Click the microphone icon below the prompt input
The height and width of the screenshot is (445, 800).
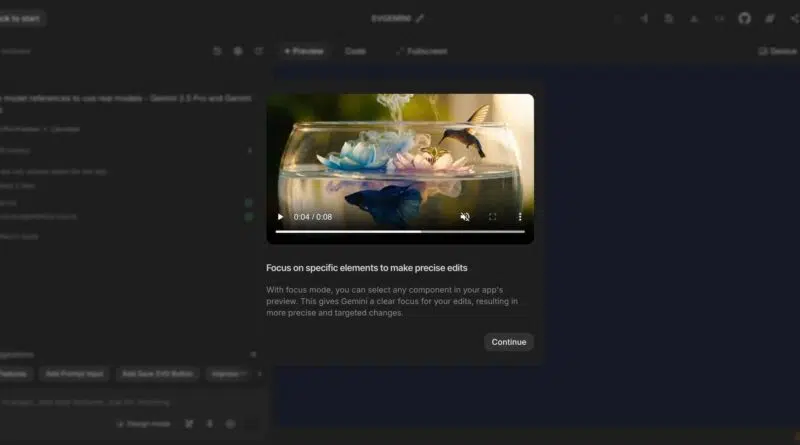(x=210, y=424)
